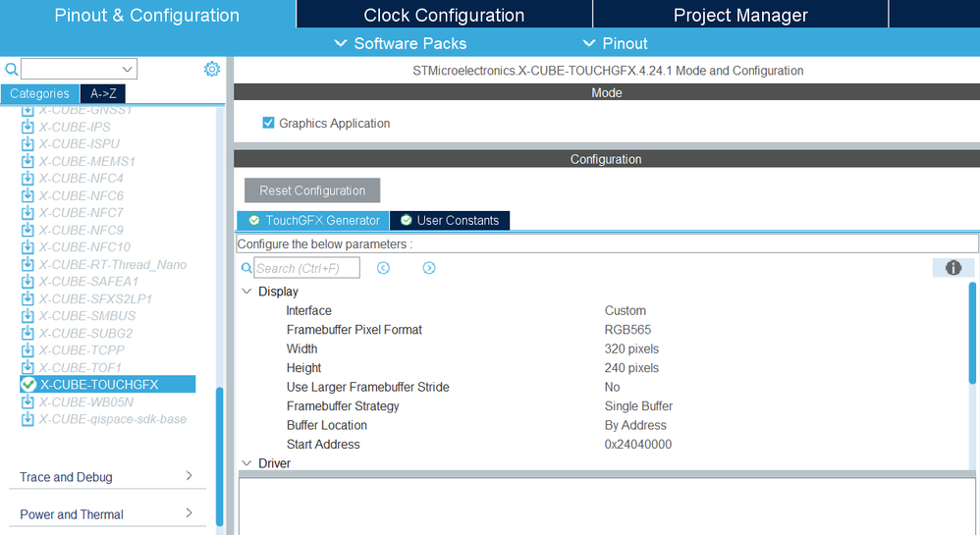Click the Buffer Location value By Address
This screenshot has width=980, height=535.
pos(635,425)
